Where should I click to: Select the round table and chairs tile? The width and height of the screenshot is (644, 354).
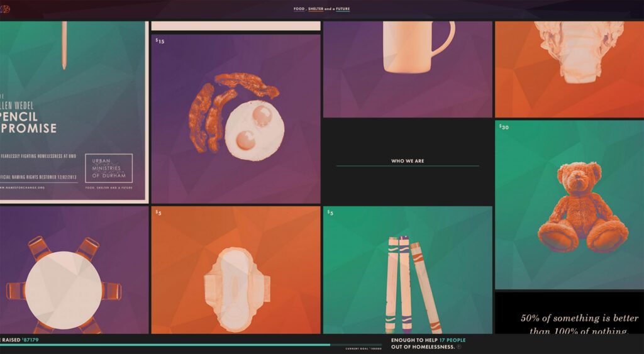(x=74, y=270)
